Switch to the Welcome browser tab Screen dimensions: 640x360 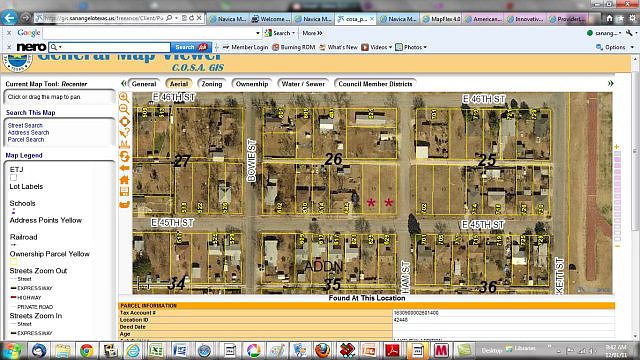tap(271, 19)
